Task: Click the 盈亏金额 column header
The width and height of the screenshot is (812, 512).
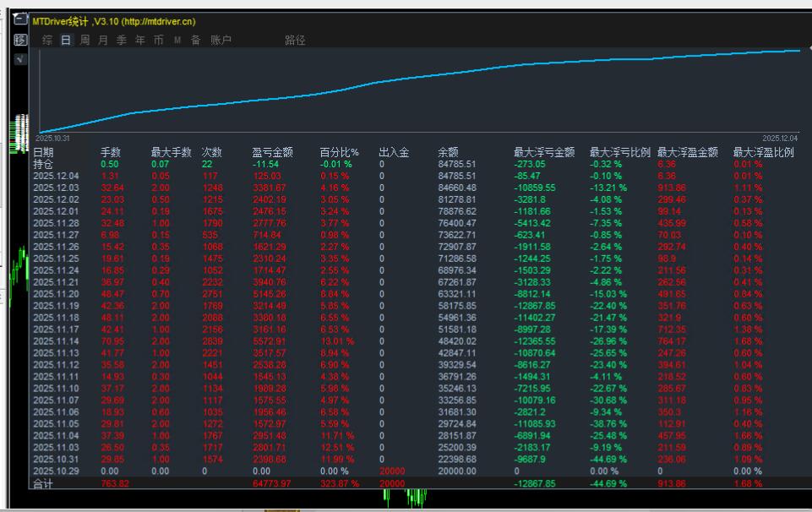Action: coord(272,152)
